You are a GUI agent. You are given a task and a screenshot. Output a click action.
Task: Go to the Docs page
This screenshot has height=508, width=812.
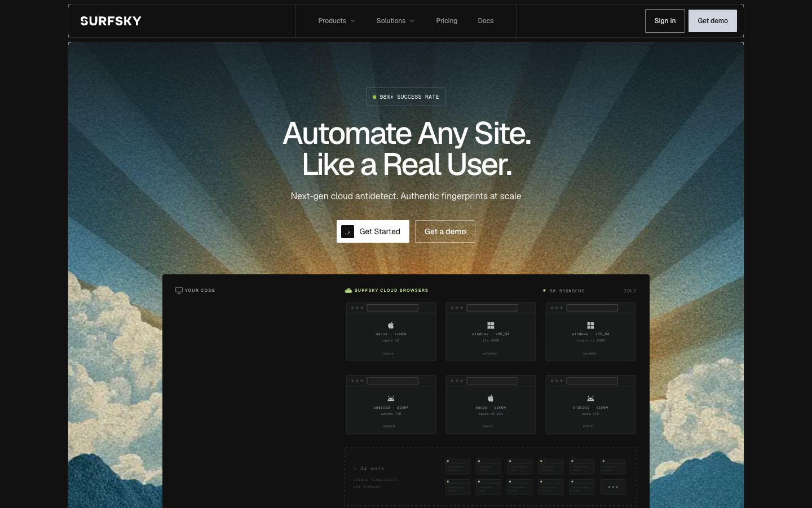pos(486,21)
